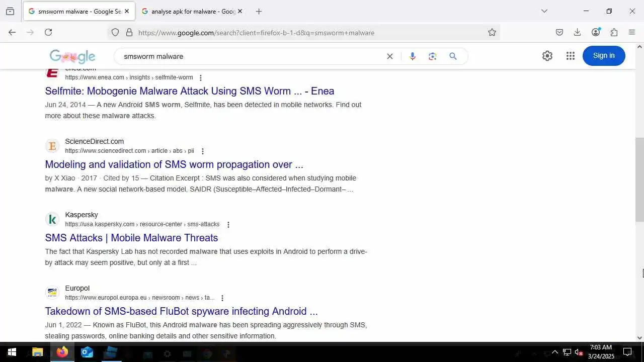Open Firefox tab overview icon
The width and height of the screenshot is (644, 362).
10,11
